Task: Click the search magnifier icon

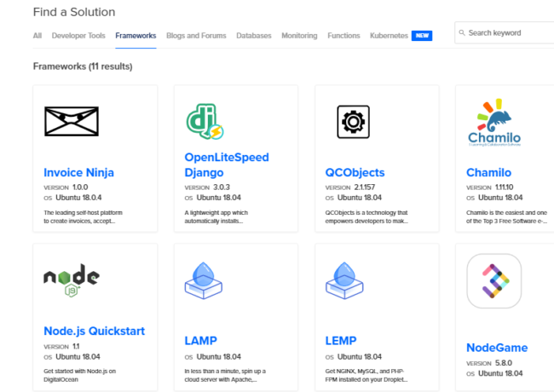Action: [x=462, y=33]
